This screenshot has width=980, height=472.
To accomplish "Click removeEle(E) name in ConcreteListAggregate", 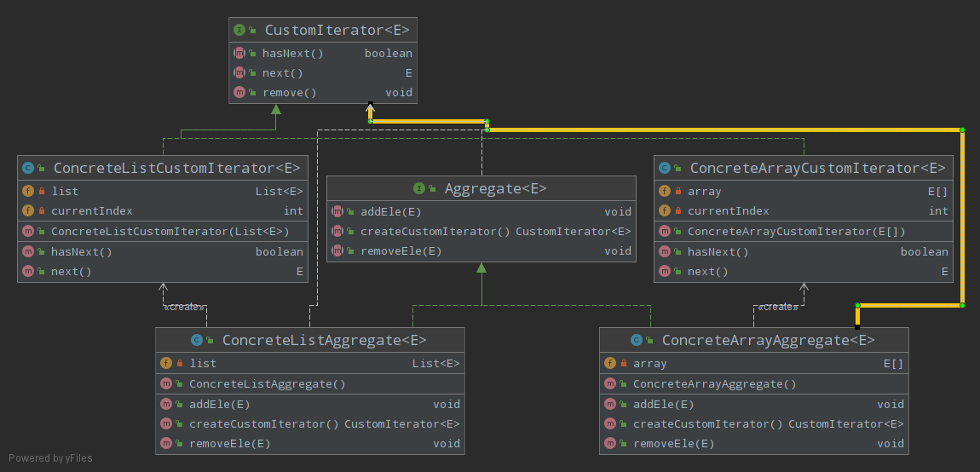I will pyautogui.click(x=229, y=443).
